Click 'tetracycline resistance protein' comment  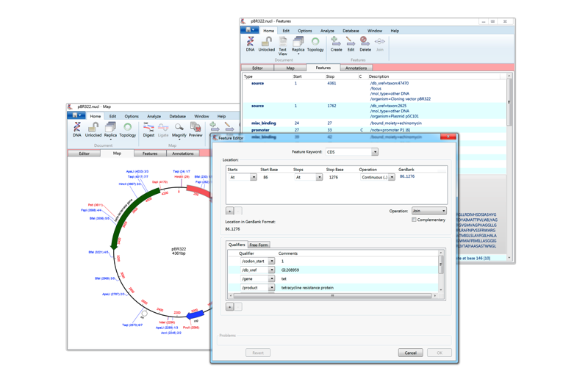pos(307,288)
